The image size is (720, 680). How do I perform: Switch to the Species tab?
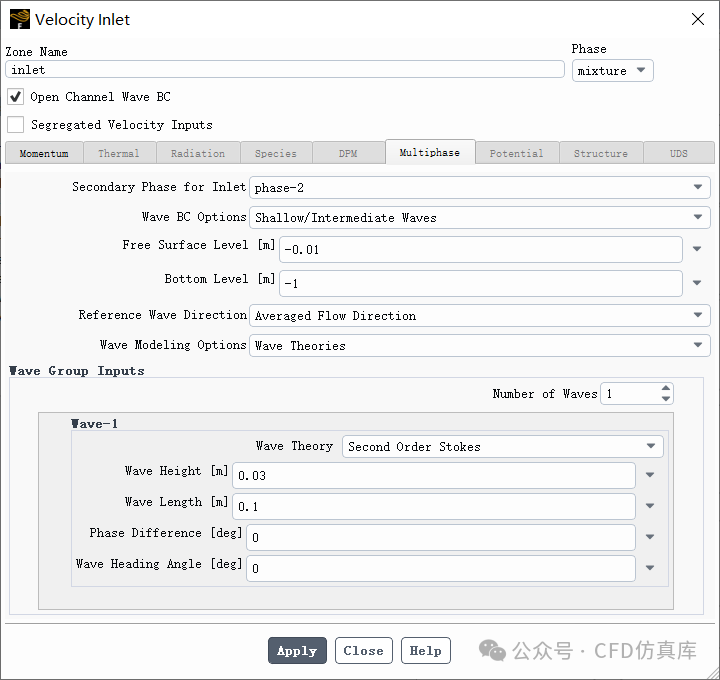pyautogui.click(x=276, y=153)
